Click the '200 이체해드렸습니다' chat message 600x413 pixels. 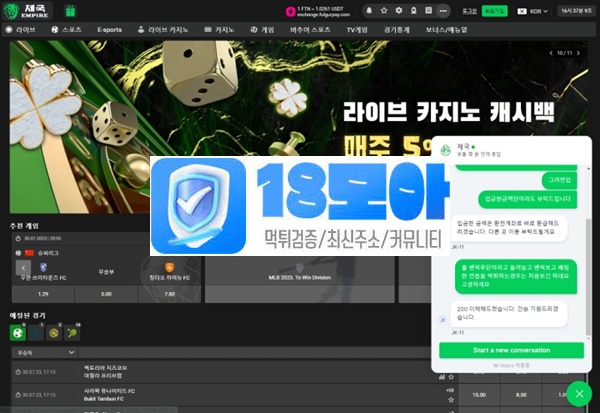pyautogui.click(x=509, y=313)
